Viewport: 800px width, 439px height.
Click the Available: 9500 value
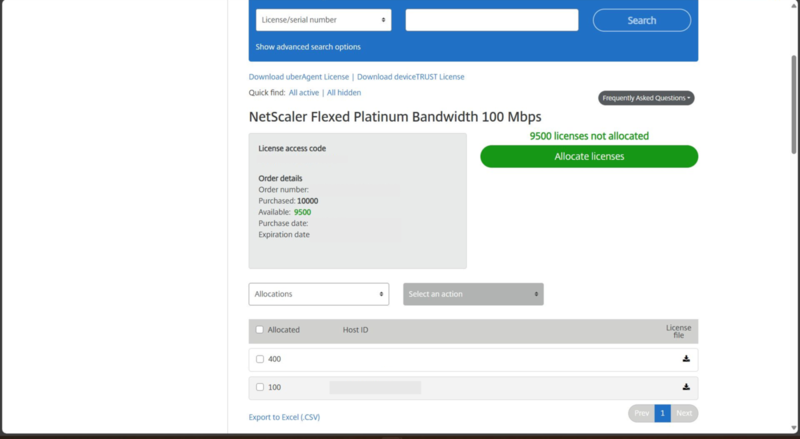tap(302, 212)
